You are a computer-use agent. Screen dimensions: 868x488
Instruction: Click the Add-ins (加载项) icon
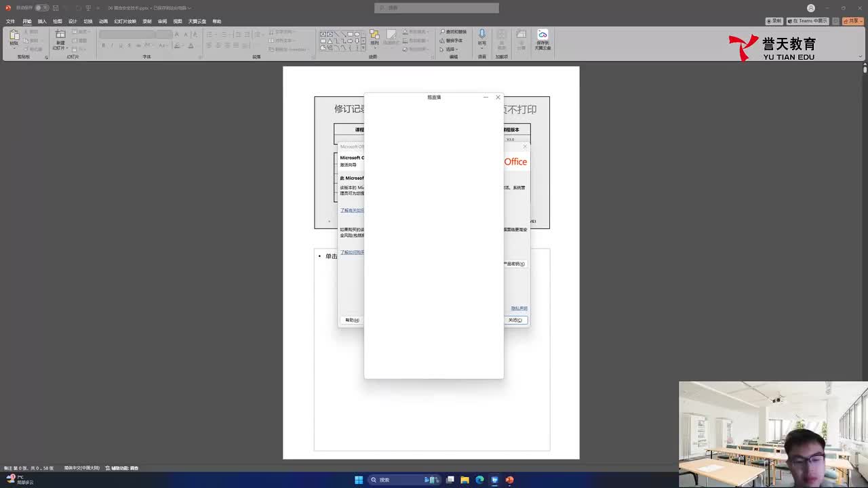[x=502, y=39]
